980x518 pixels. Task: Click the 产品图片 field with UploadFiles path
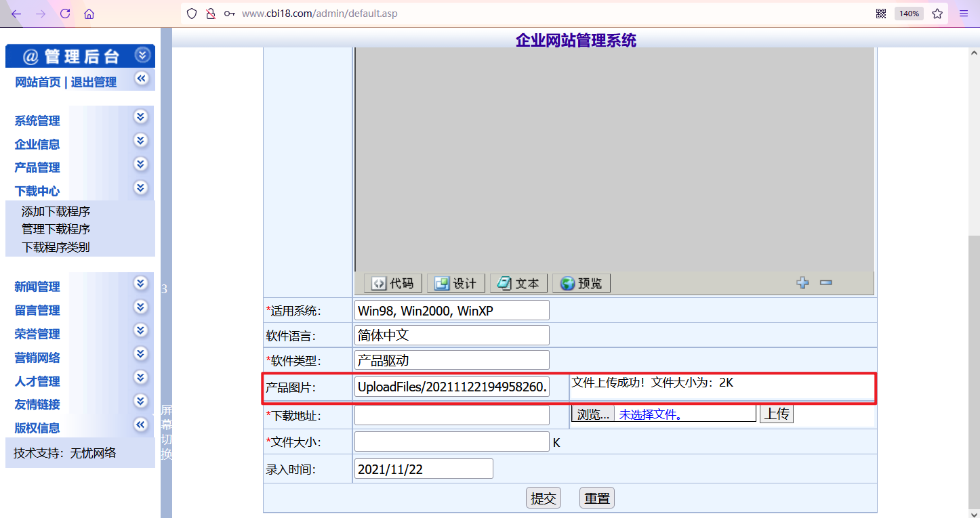click(451, 387)
